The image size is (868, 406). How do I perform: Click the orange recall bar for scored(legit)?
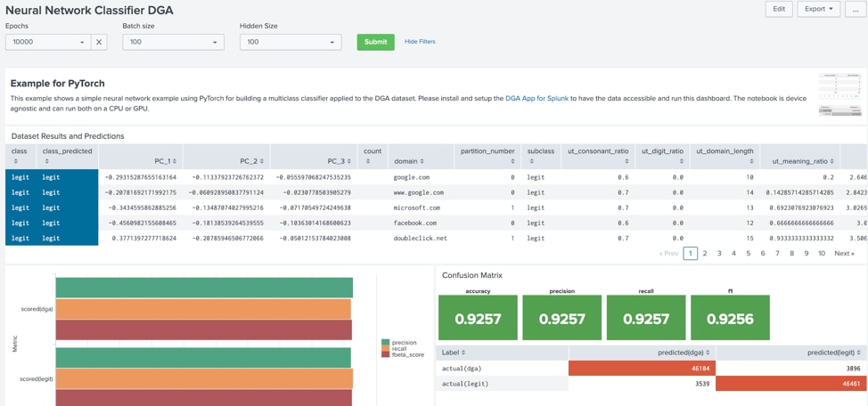click(204, 378)
